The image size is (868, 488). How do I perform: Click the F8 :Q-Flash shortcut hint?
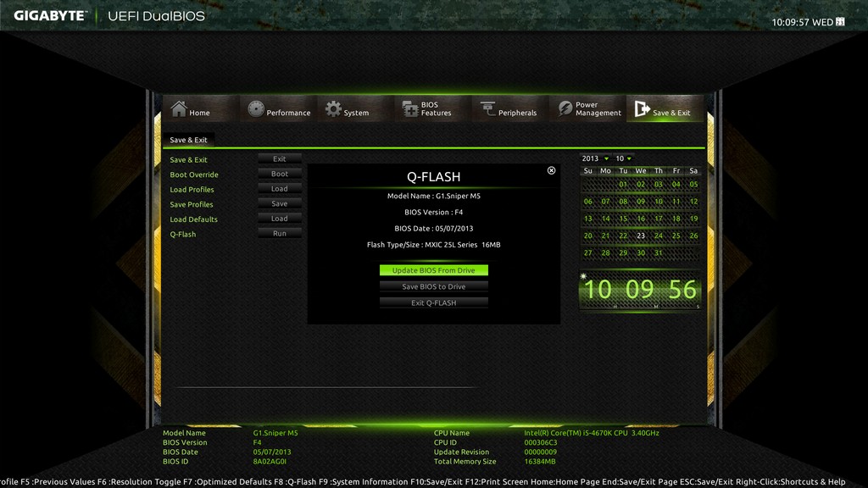pos(295,482)
